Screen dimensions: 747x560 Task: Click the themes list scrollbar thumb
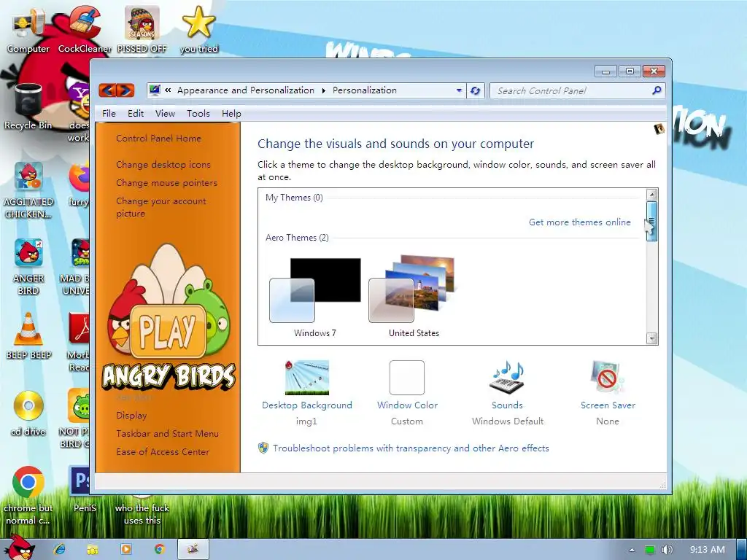point(651,221)
